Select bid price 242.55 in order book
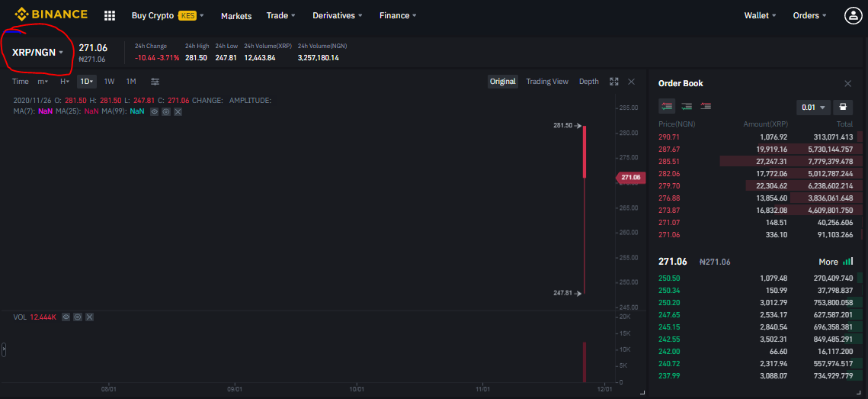Viewport: 868px width, 399px height. [669, 339]
